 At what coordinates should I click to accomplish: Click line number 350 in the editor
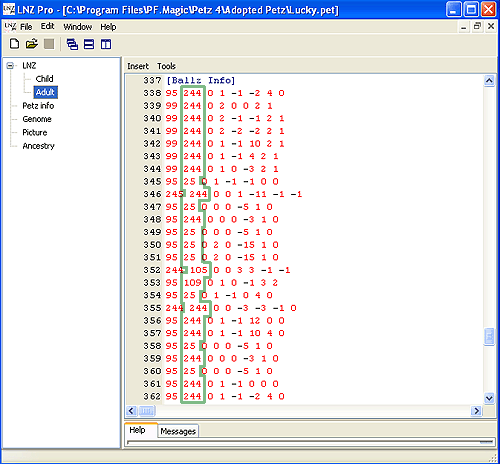point(152,245)
